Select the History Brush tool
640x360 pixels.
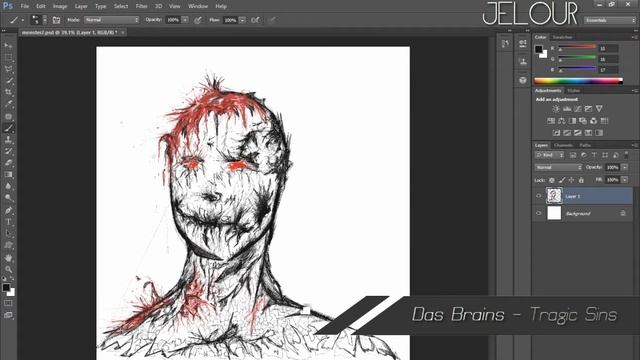point(8,151)
